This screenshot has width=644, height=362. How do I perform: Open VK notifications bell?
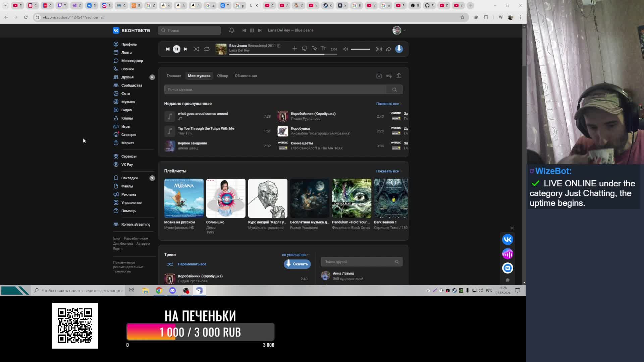(231, 30)
